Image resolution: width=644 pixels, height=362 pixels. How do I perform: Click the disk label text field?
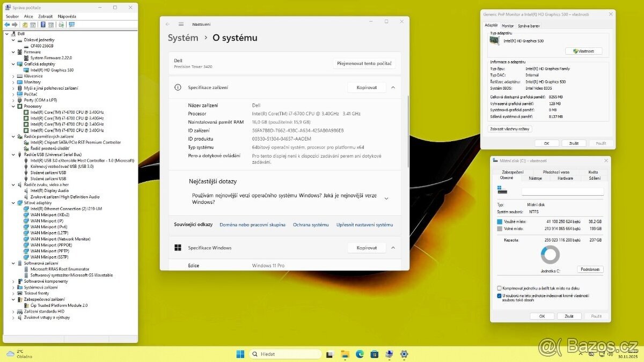pyautogui.click(x=562, y=191)
